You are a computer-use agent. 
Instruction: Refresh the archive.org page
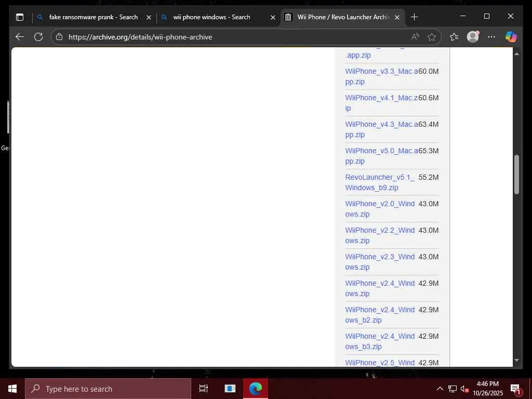tap(38, 37)
